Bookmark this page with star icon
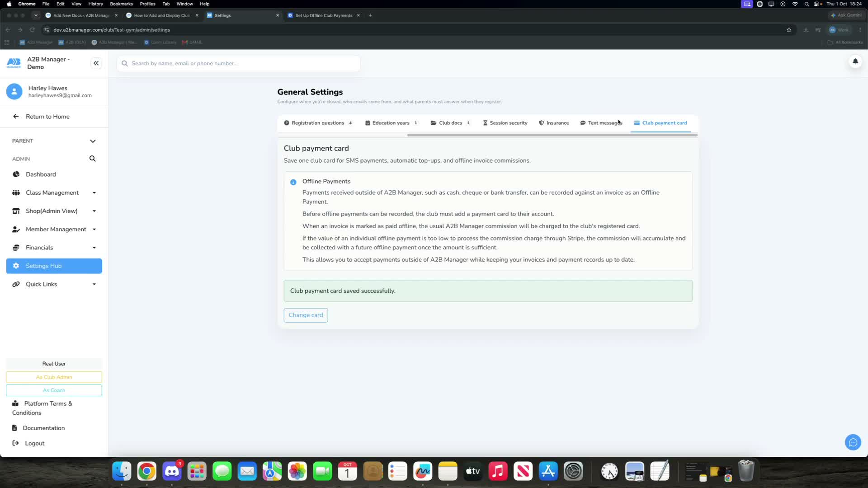This screenshot has width=868, height=488. (x=789, y=30)
